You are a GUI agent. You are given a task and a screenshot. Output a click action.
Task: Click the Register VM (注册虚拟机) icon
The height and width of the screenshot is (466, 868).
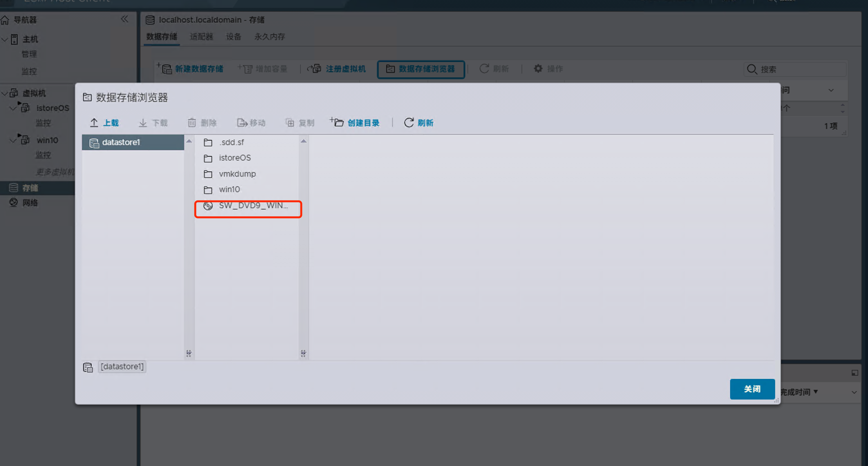(x=315, y=69)
